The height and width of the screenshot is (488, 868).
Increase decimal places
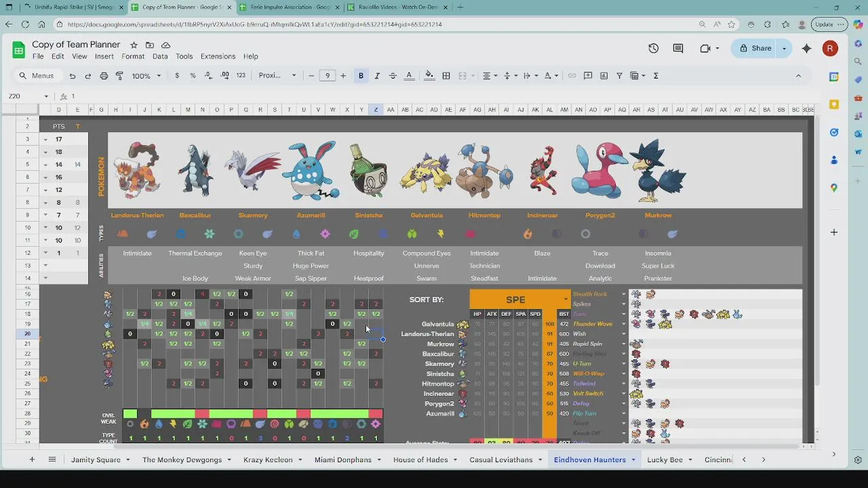[x=224, y=76]
